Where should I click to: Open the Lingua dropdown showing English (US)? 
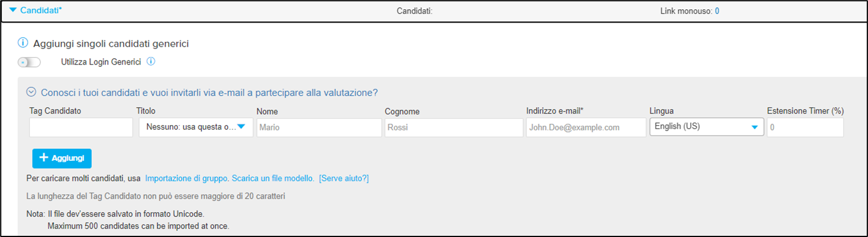pos(706,127)
